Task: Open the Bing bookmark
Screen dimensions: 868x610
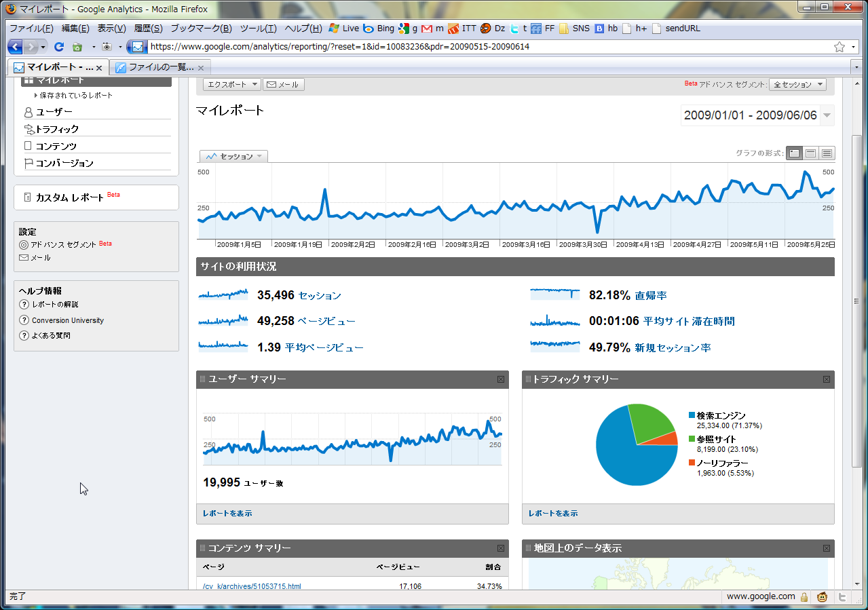Action: 379,28
